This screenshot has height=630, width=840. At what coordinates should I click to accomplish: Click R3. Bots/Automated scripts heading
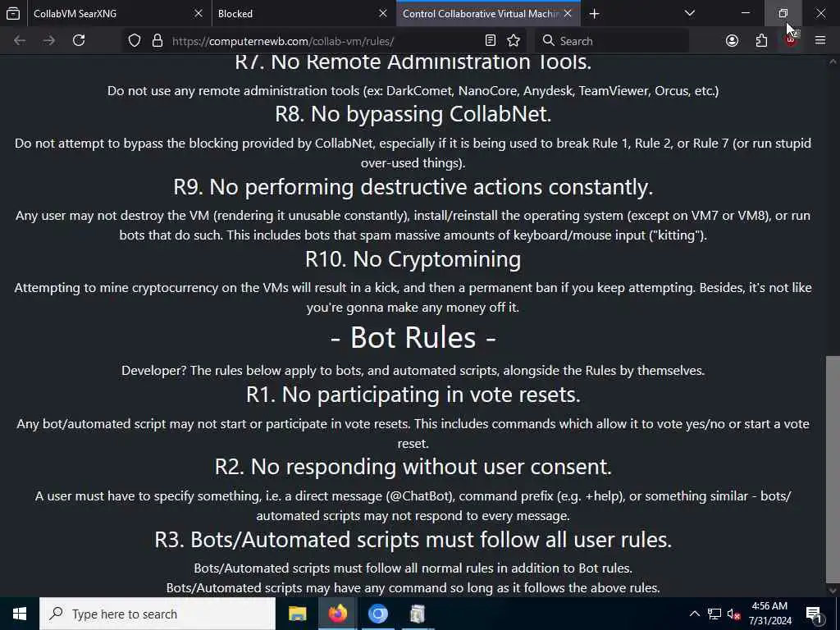[413, 540]
